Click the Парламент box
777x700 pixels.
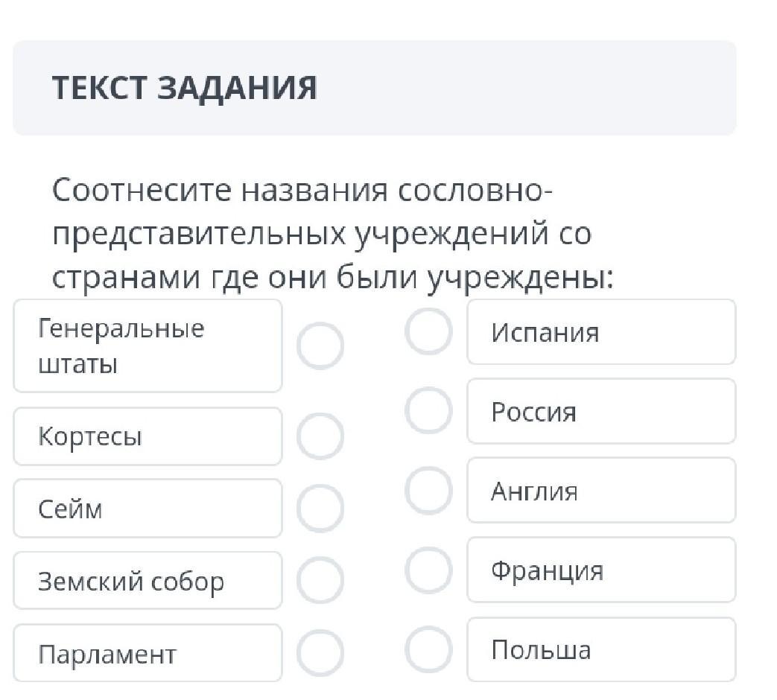[148, 653]
